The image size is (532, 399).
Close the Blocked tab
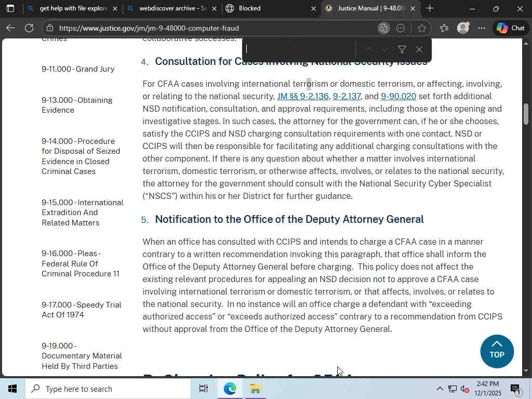313,8
